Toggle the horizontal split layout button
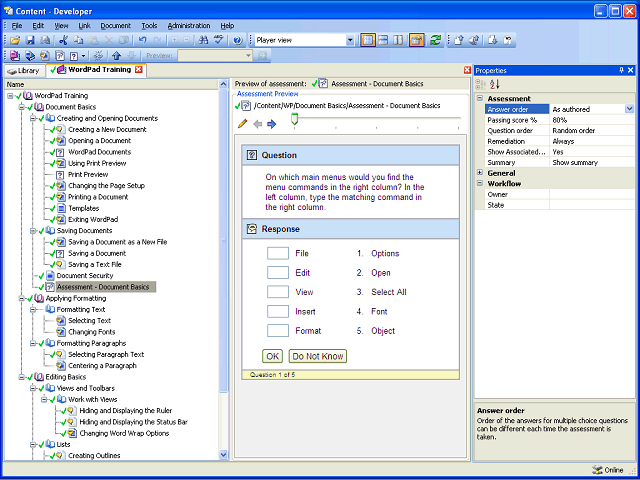Viewport: 640px width, 480px height. click(x=383, y=40)
